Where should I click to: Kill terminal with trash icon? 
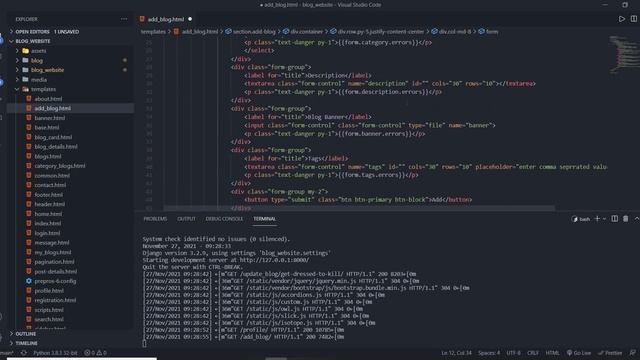(x=625, y=219)
